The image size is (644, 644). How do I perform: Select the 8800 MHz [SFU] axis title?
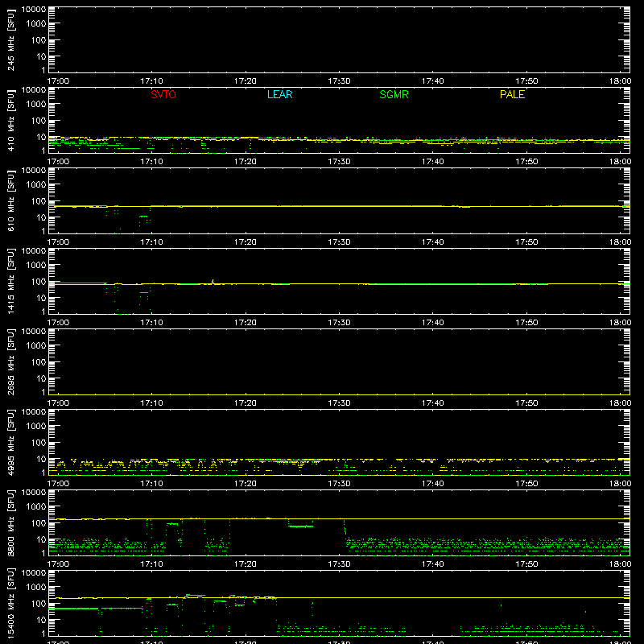tap(10, 523)
